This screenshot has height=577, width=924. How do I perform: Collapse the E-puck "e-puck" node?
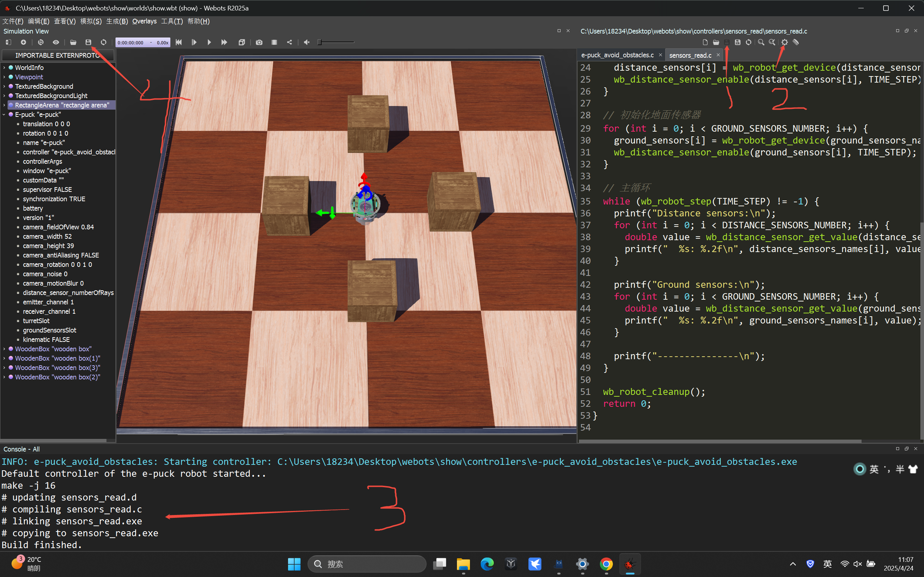click(4, 114)
